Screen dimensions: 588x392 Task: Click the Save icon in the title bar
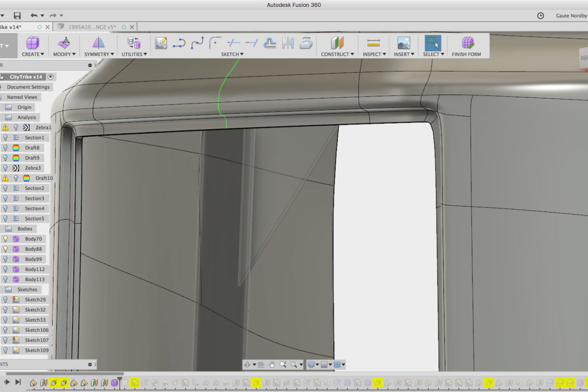tap(17, 16)
